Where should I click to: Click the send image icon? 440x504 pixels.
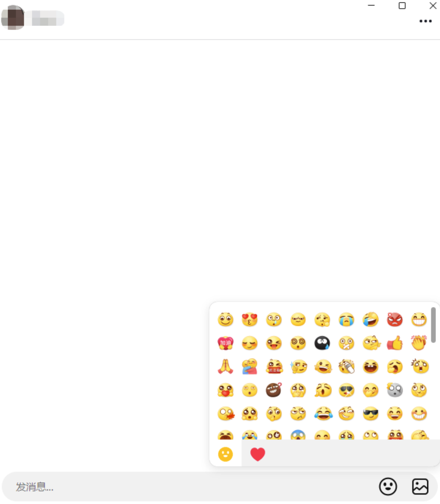point(420,487)
